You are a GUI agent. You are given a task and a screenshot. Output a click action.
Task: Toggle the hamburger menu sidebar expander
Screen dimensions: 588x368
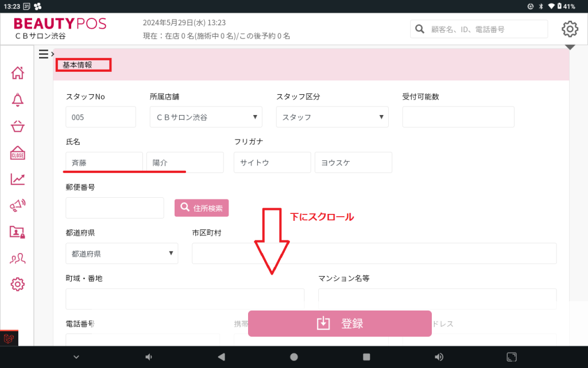[x=45, y=54]
